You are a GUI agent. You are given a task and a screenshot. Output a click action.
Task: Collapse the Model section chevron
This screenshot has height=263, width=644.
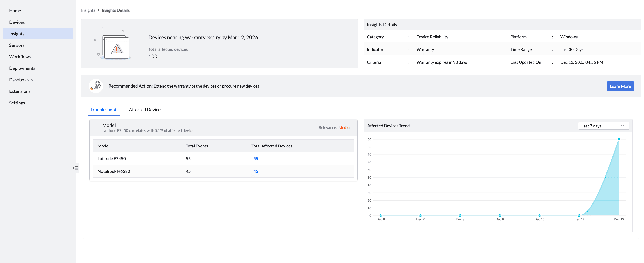(x=98, y=125)
